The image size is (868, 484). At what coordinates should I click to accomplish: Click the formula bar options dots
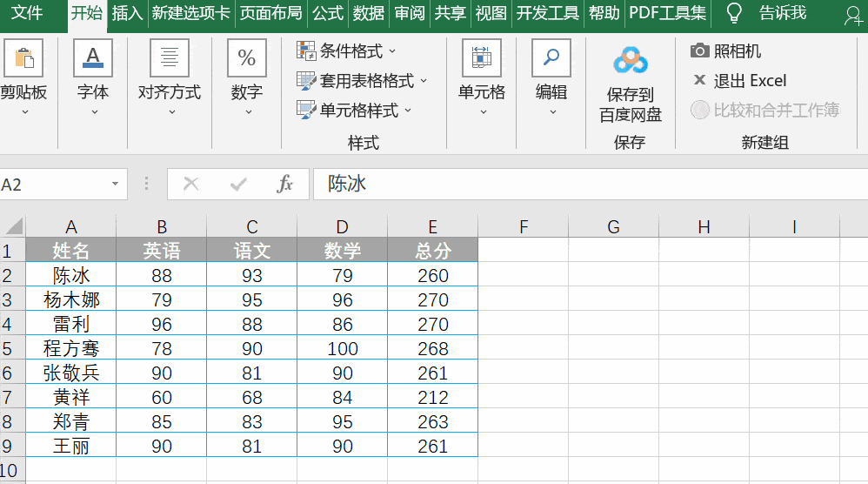146,184
